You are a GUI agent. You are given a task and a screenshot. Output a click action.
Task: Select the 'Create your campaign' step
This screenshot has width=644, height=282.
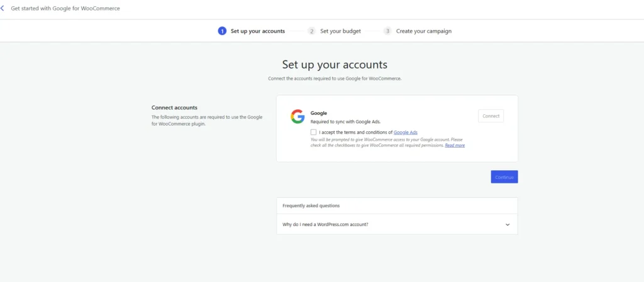[424, 31]
